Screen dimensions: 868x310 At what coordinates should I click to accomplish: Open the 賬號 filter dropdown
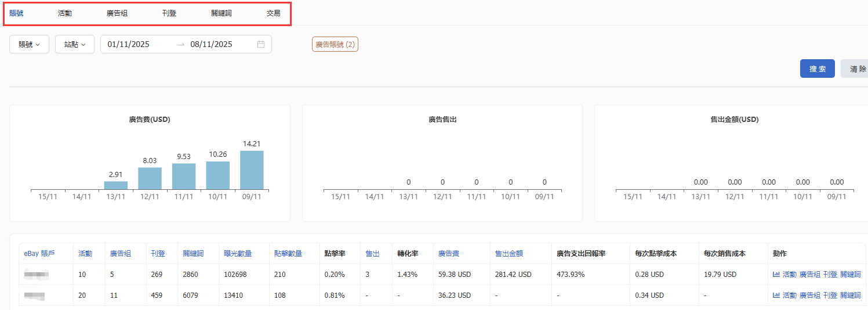coord(29,44)
